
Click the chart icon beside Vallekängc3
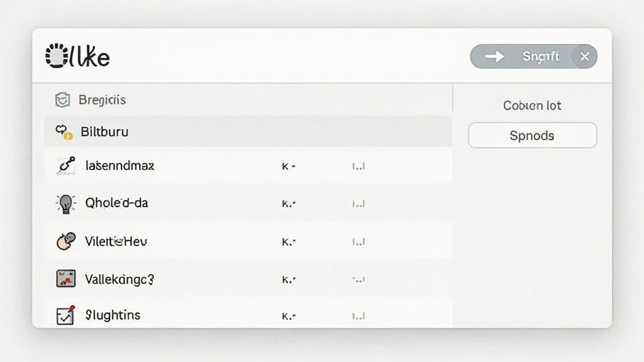(65, 278)
